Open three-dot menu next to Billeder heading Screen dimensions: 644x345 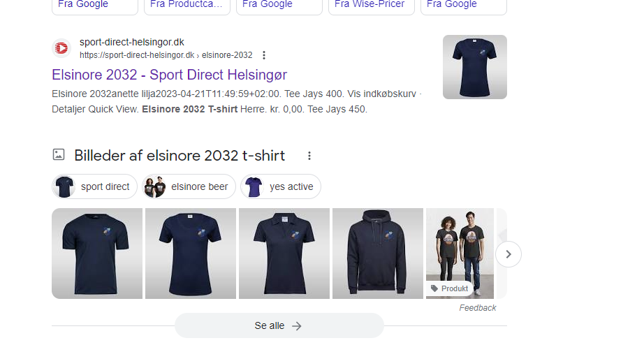309,156
